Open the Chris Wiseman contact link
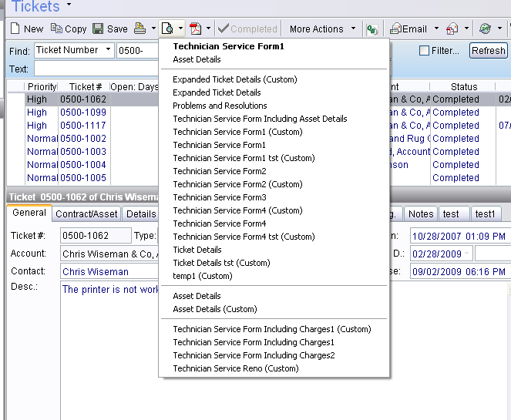This screenshot has width=511, height=420. (96, 271)
